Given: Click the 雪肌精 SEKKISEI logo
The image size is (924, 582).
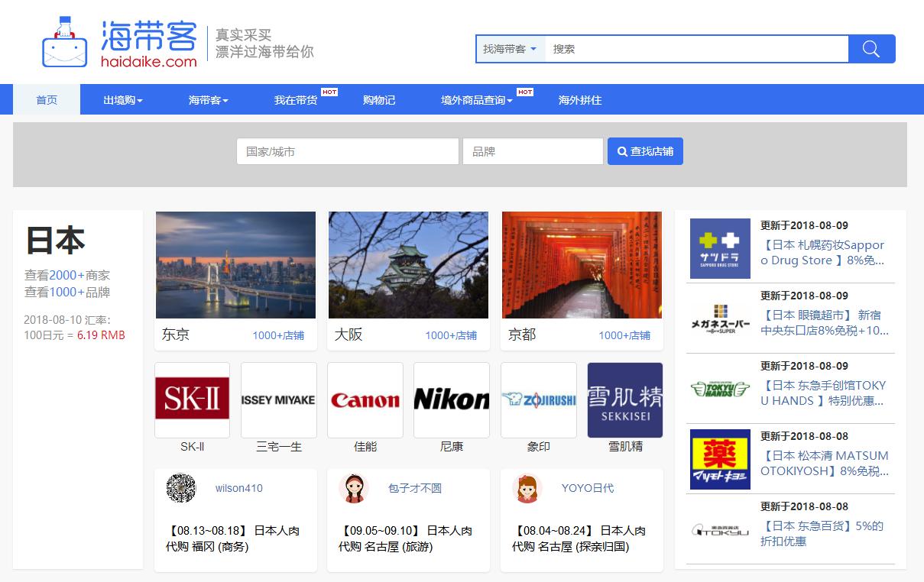Looking at the screenshot, I should (624, 399).
